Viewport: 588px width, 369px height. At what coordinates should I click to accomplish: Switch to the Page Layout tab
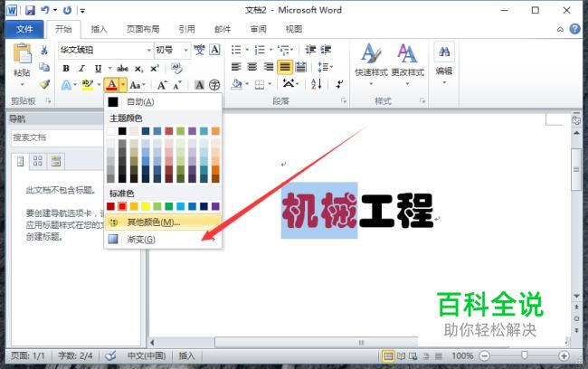pos(143,29)
